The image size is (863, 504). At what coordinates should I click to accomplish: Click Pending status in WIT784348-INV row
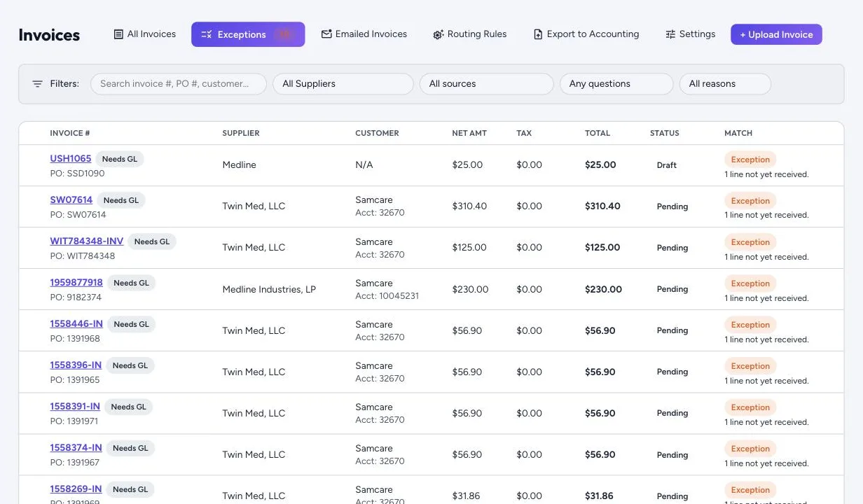click(672, 248)
